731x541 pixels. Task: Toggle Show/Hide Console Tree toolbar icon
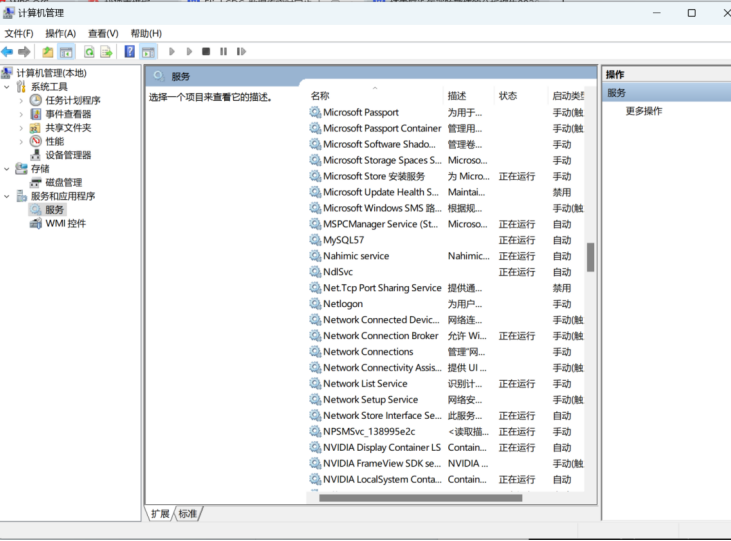(x=66, y=52)
